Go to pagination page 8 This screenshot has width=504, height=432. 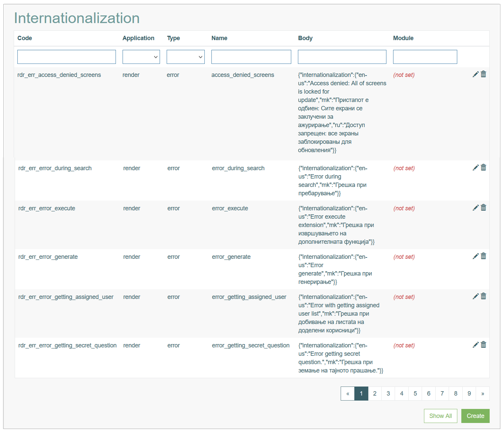click(456, 394)
